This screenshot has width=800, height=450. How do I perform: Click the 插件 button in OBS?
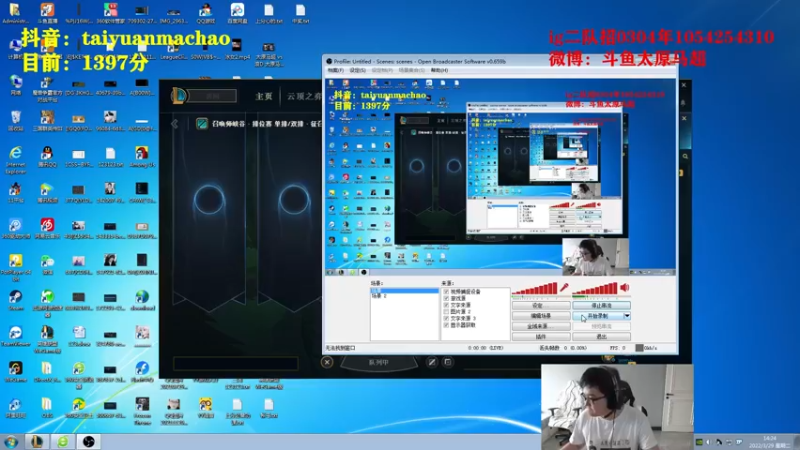(541, 337)
